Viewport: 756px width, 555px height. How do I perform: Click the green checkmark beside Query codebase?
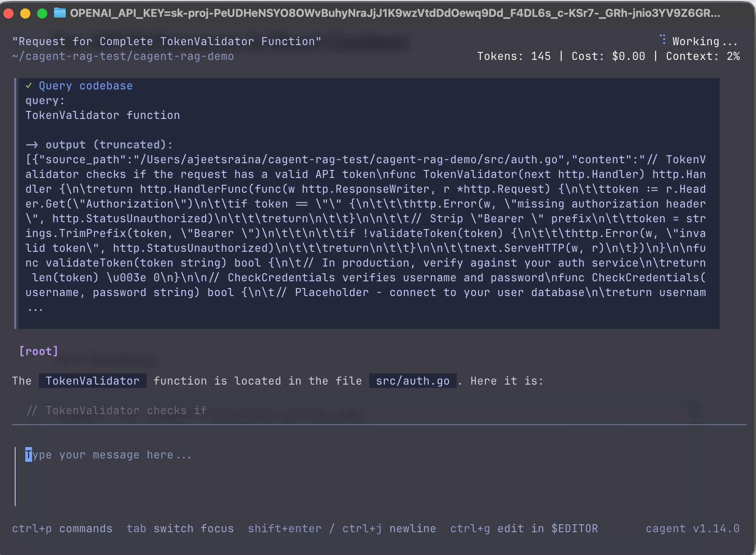pos(29,86)
